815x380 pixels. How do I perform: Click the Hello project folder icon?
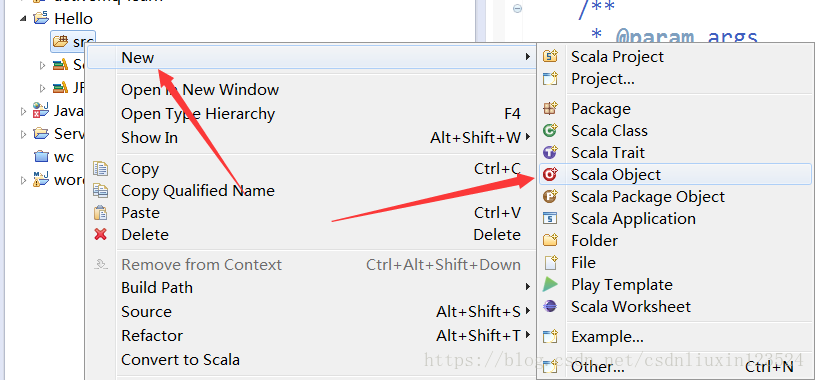coord(41,18)
